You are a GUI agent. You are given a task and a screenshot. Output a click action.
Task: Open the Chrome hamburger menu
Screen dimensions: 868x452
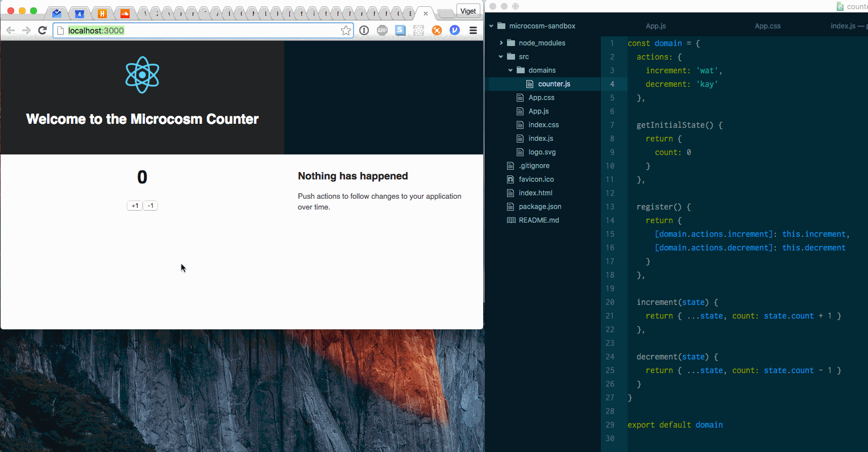coord(473,31)
